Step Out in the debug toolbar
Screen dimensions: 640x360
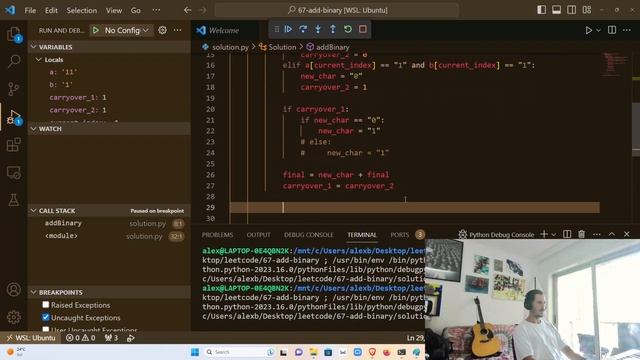tap(333, 29)
